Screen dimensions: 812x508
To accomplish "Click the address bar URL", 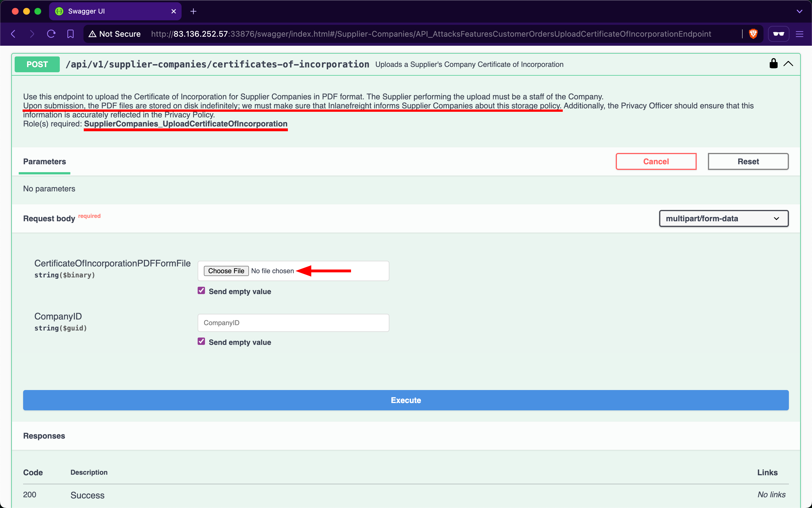I will [431, 34].
